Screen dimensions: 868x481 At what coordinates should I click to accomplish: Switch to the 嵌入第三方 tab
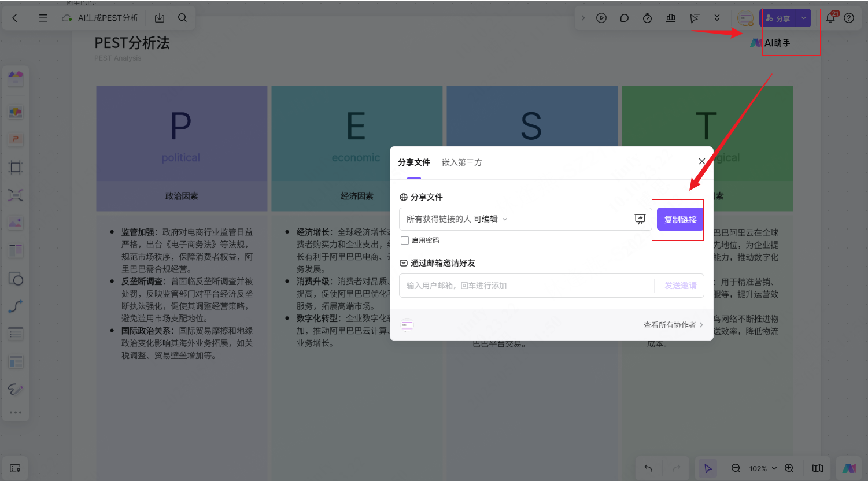point(462,162)
